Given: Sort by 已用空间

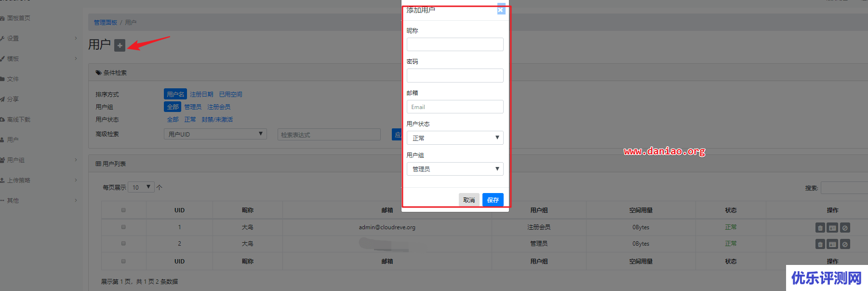Looking at the screenshot, I should pos(231,94).
